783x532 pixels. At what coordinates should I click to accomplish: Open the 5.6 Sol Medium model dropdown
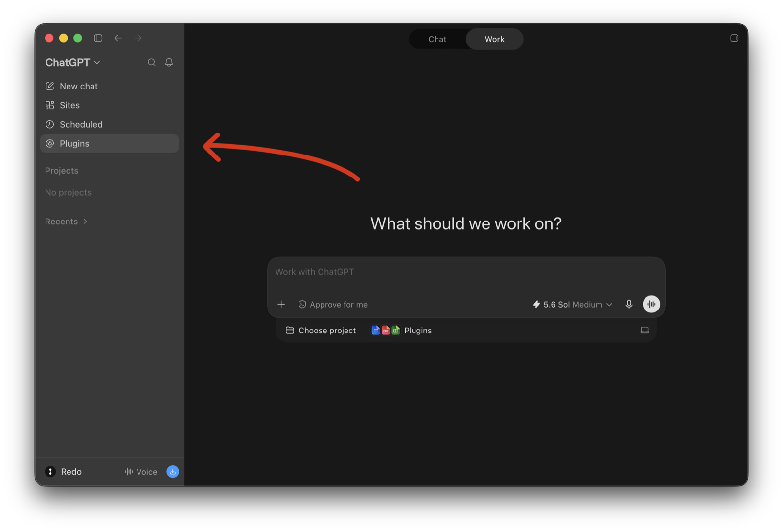click(x=573, y=304)
